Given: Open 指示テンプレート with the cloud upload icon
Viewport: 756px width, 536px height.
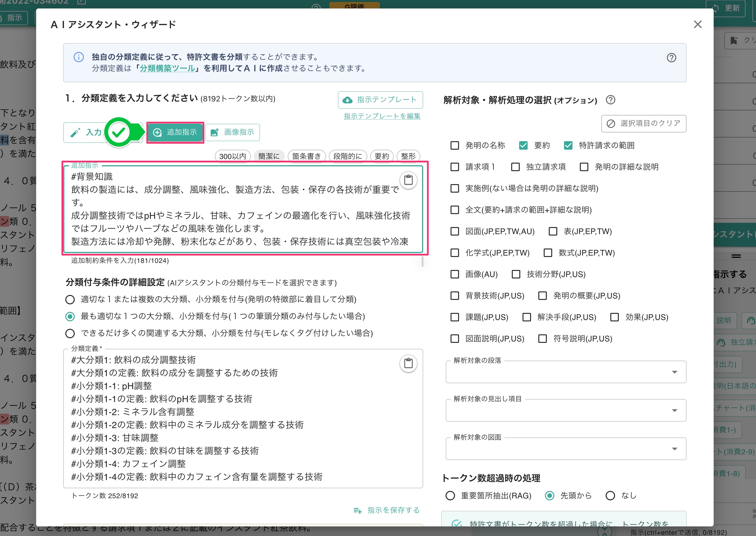Looking at the screenshot, I should [348, 100].
